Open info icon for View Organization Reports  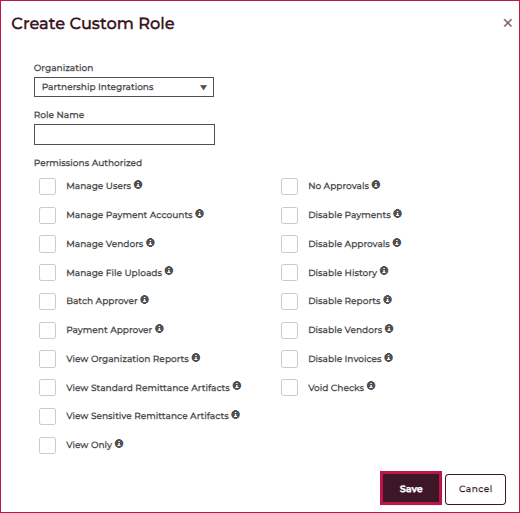pos(196,357)
